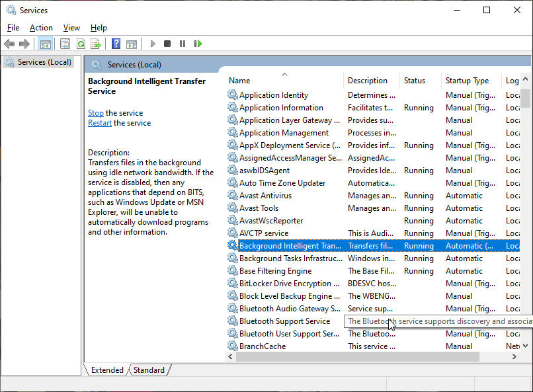Open Help using the blue question mark icon
The height and width of the screenshot is (392, 533).
pos(115,44)
